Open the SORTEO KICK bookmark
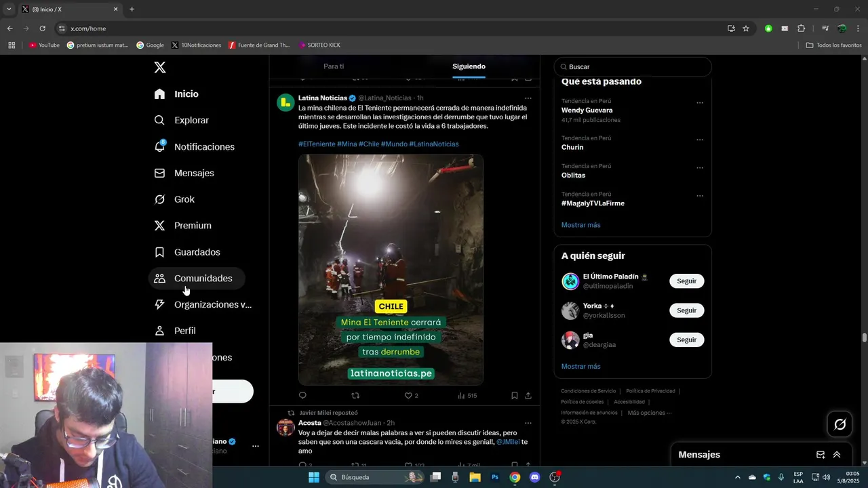Image resolution: width=868 pixels, height=488 pixels. click(319, 45)
